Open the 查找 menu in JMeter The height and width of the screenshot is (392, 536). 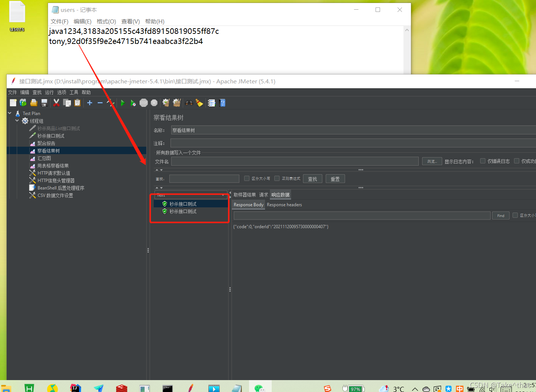(37, 92)
